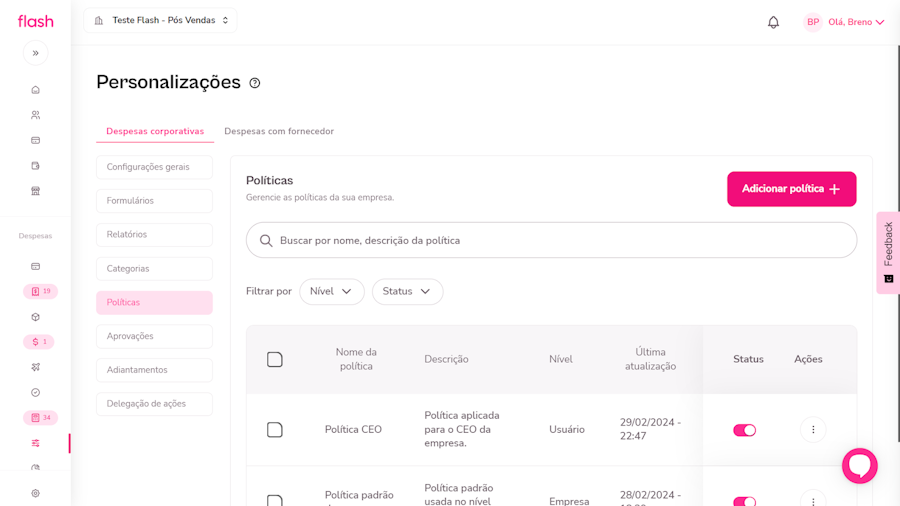The height and width of the screenshot is (506, 900).
Task: Open the people/team icon in sidebar
Action: [x=36, y=115]
